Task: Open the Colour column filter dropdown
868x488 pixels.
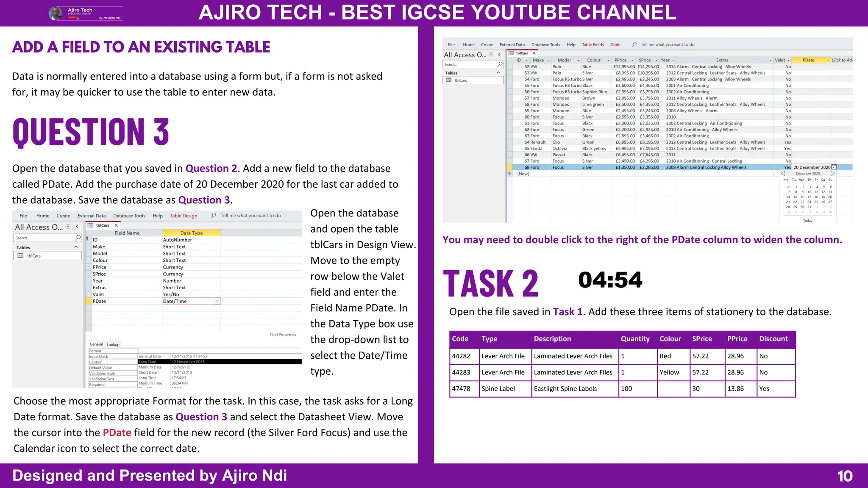Action: (x=608, y=60)
